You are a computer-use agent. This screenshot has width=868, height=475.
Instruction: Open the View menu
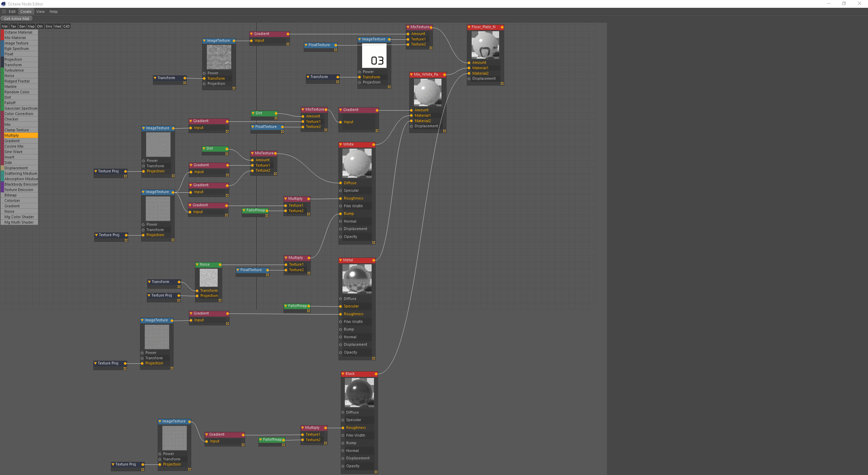40,12
